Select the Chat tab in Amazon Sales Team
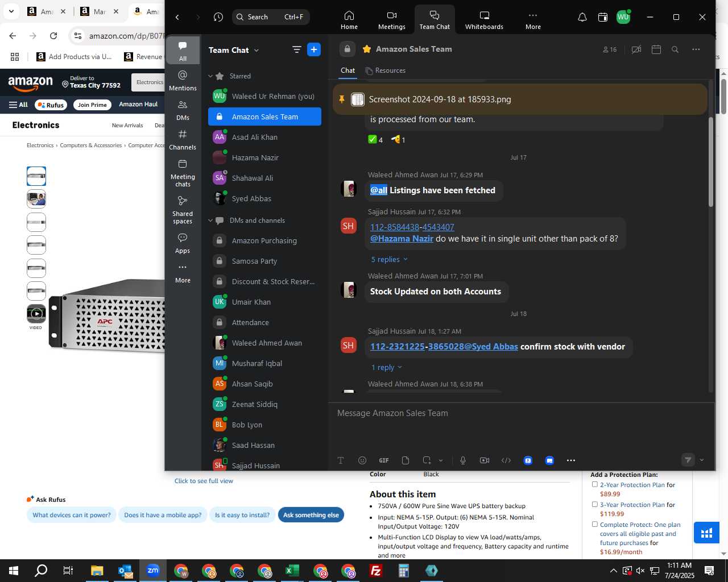The image size is (728, 582). (x=348, y=70)
